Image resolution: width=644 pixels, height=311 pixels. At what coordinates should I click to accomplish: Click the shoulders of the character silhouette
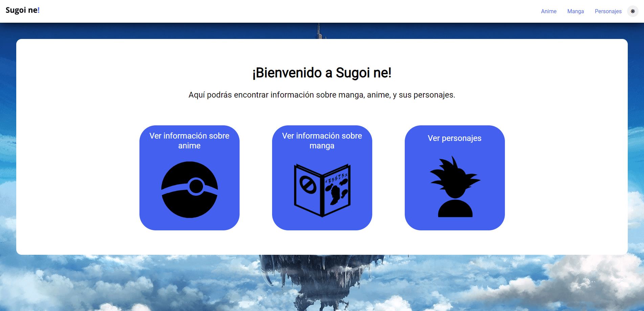point(455,209)
